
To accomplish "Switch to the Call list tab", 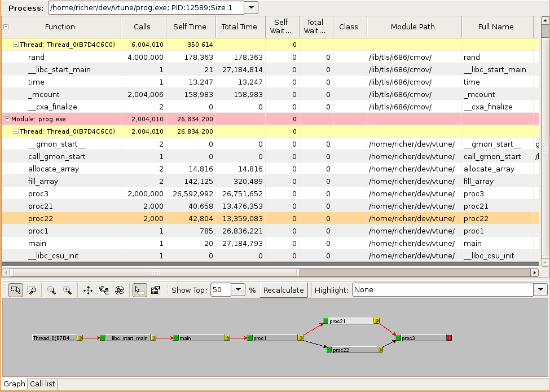I will [x=42, y=384].
